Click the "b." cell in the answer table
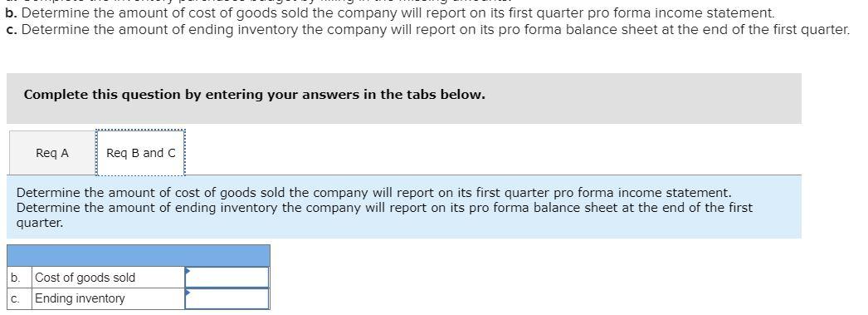 [19, 278]
